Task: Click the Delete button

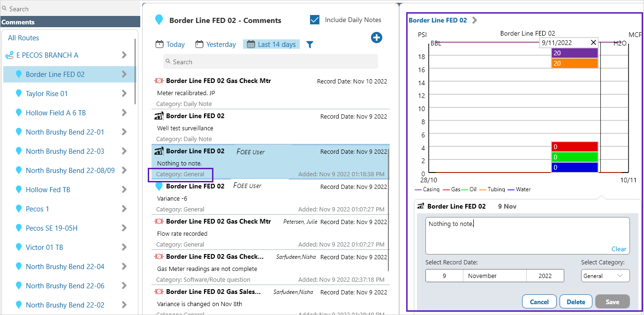Action: tap(576, 302)
